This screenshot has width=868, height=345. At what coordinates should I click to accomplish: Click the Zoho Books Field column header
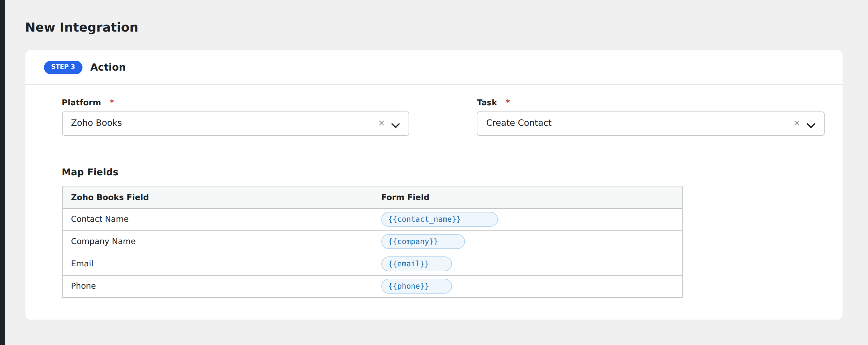click(x=110, y=197)
